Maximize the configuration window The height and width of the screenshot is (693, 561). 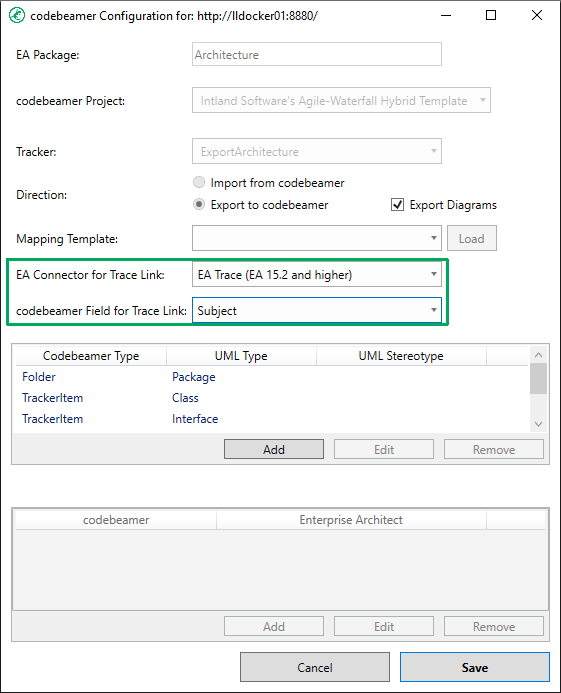click(x=491, y=15)
